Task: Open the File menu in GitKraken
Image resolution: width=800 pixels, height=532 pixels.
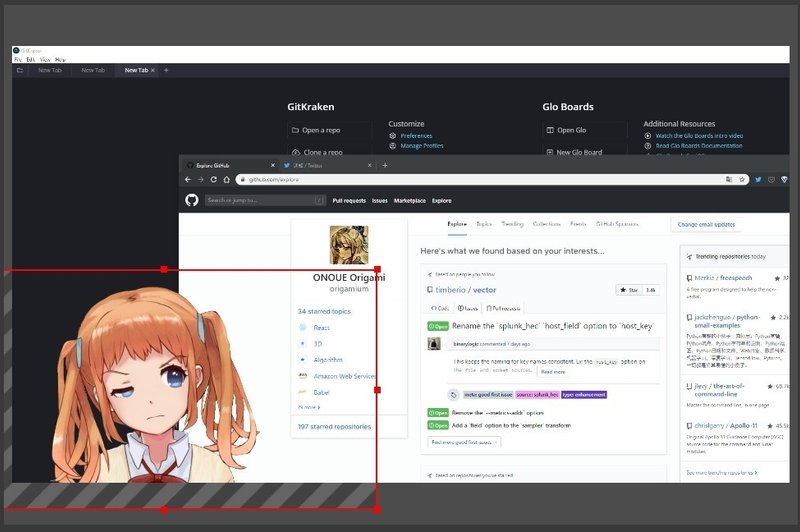Action: coord(18,60)
